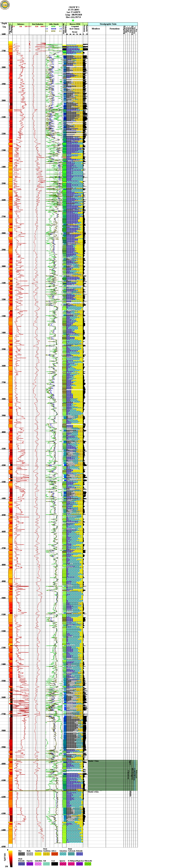Click the 1600 depth label
The image size is (179, 868).
click(x=3, y=34)
